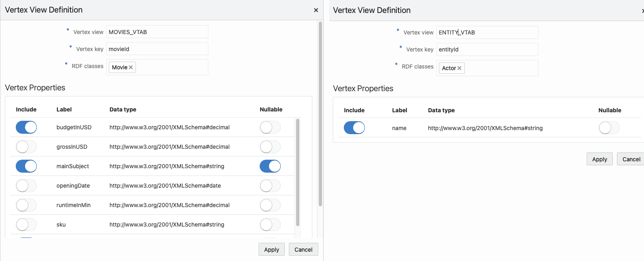The height and width of the screenshot is (261, 644).
Task: Click the vertex properties table scrollbar
Action: [x=298, y=172]
